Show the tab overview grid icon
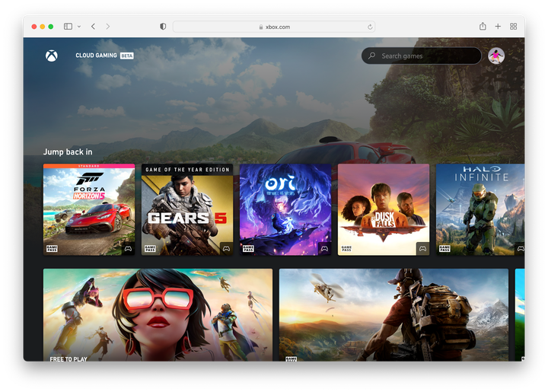 [x=514, y=27]
